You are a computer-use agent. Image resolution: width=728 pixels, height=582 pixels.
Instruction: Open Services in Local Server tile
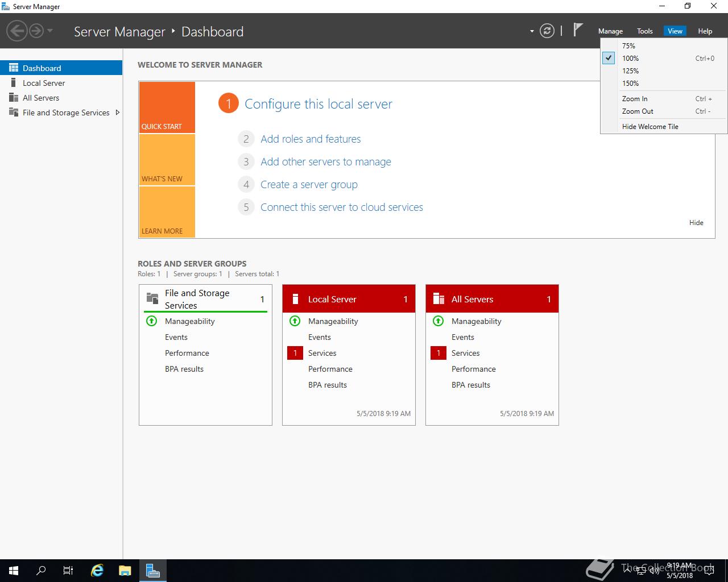(322, 354)
